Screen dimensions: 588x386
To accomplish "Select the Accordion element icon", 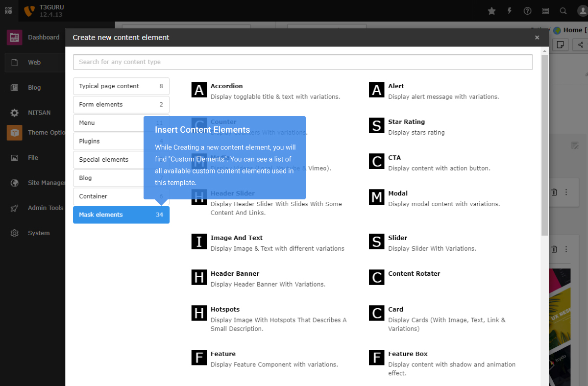I will click(199, 90).
